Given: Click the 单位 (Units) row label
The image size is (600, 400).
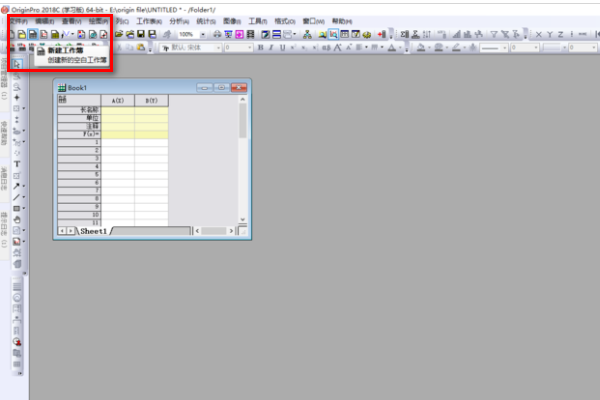Looking at the screenshot, I should (x=79, y=118).
